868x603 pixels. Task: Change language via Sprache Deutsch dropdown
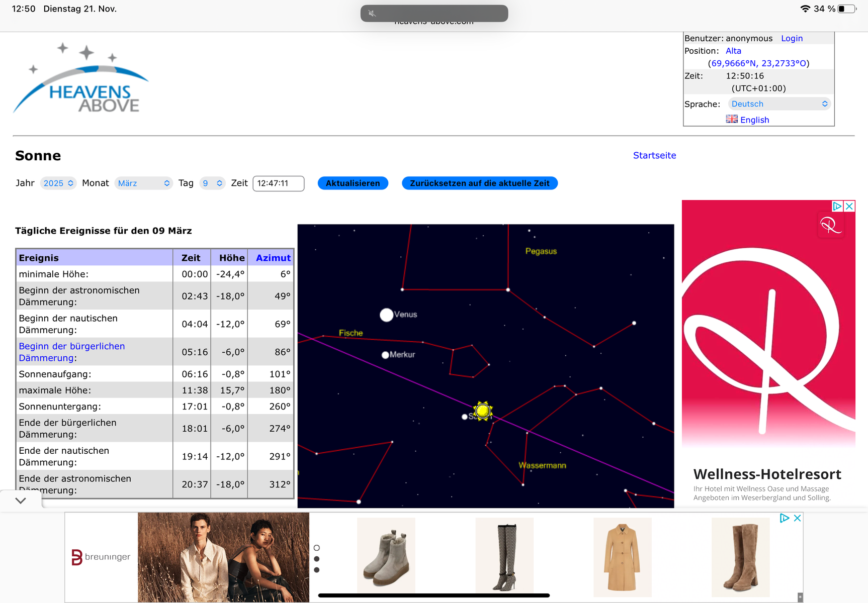[x=778, y=104]
